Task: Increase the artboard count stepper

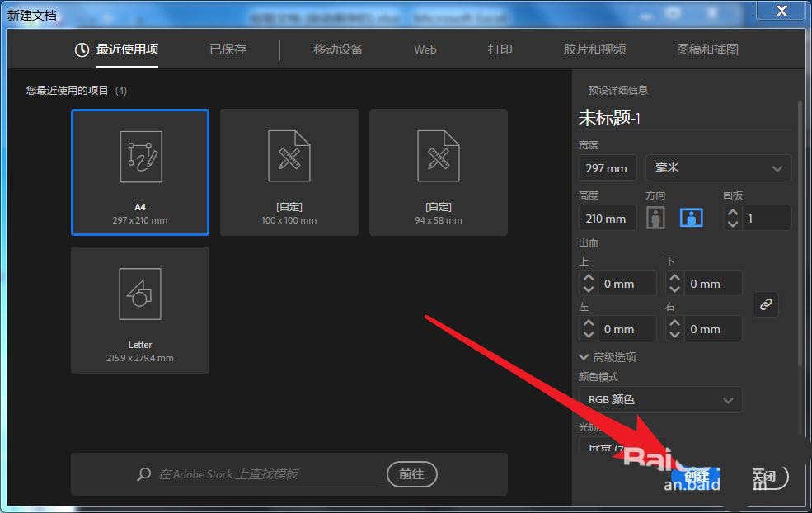Action: 733,213
